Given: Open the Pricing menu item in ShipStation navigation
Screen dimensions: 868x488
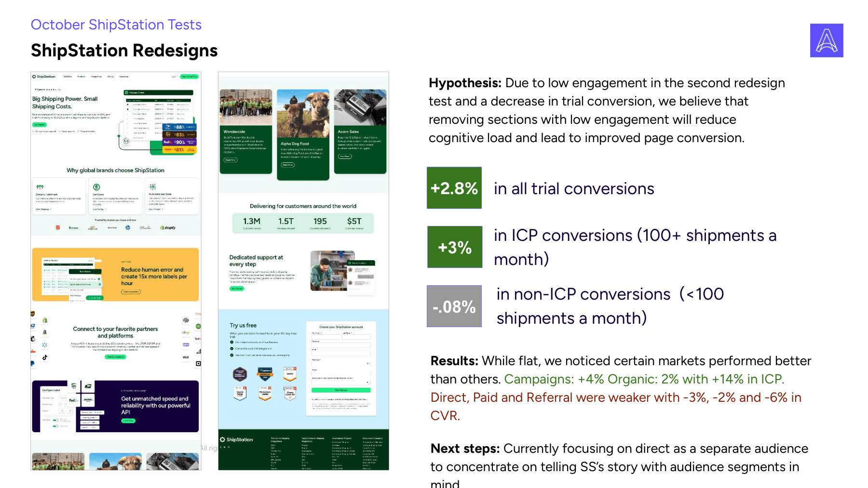Looking at the screenshot, I should click(x=110, y=77).
